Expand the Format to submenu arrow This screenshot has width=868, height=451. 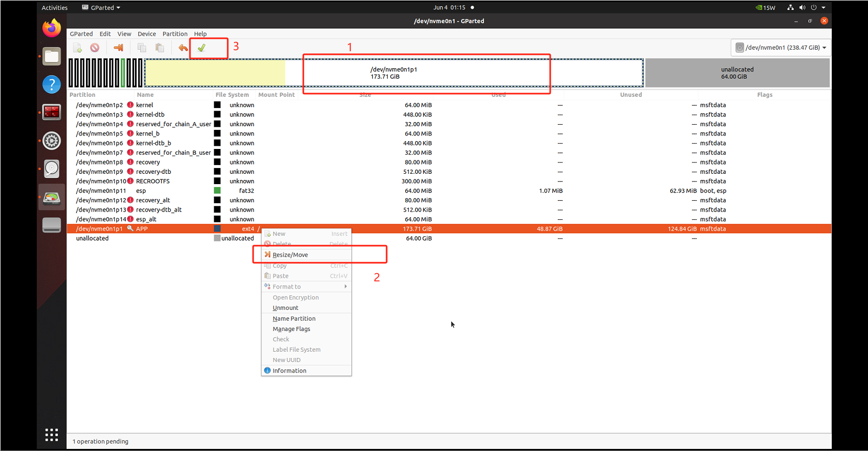click(345, 287)
